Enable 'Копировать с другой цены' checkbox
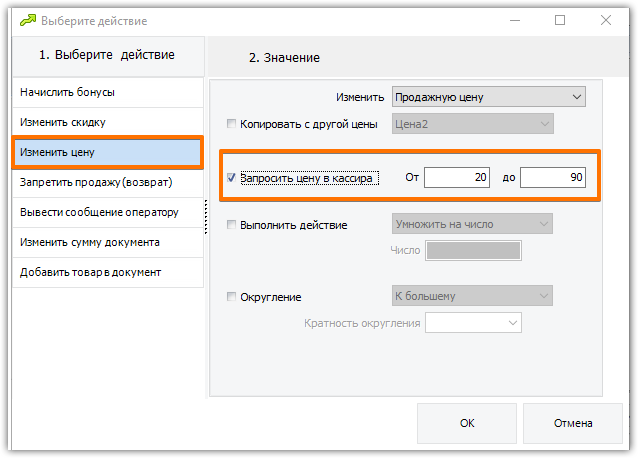The height and width of the screenshot is (458, 638). point(231,124)
